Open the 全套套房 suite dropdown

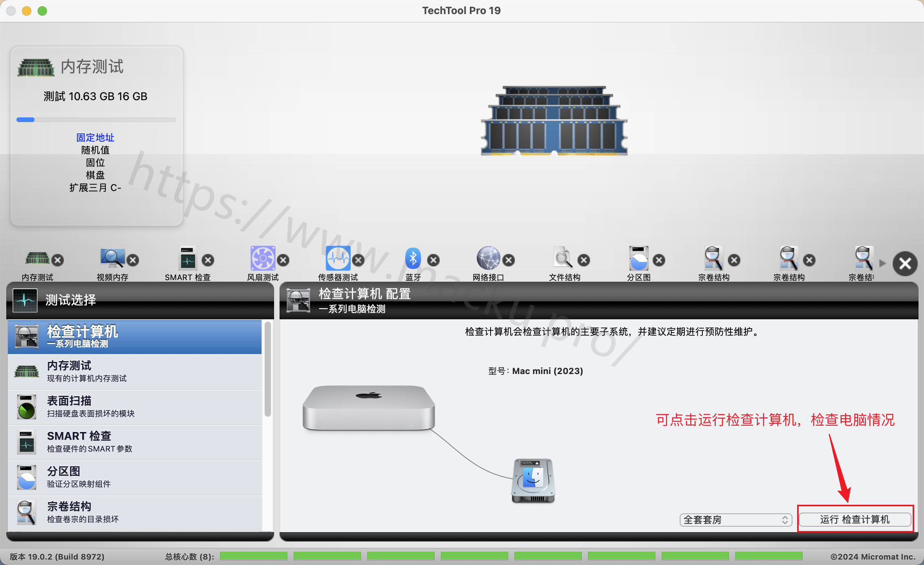click(x=736, y=520)
